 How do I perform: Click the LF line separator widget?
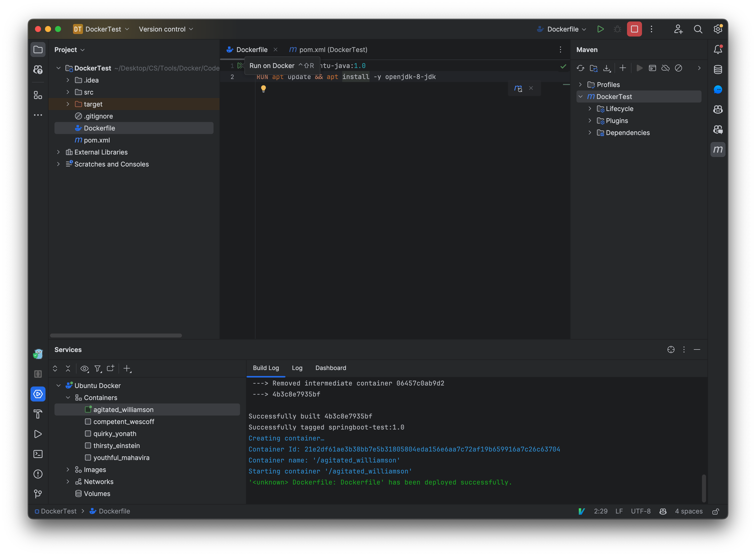(x=619, y=511)
